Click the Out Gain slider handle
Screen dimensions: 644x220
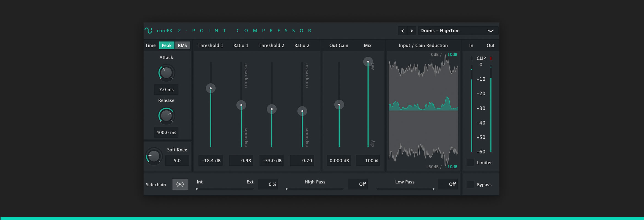click(x=339, y=105)
